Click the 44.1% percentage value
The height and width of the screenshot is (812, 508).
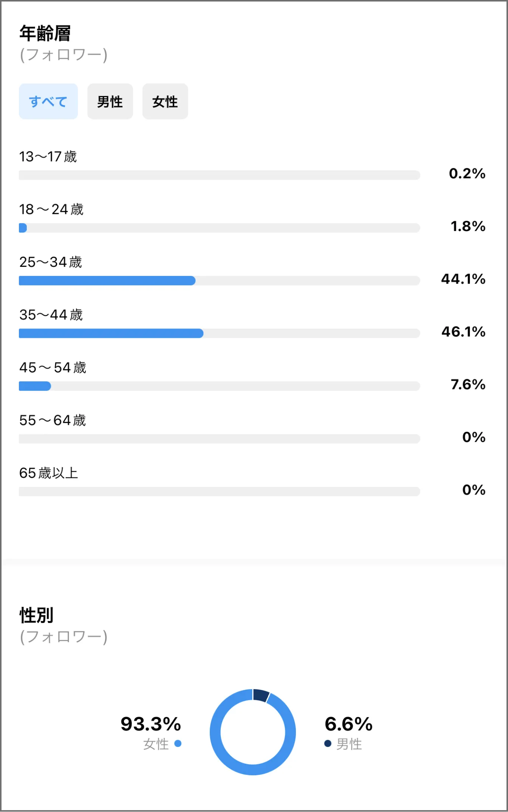463,279
